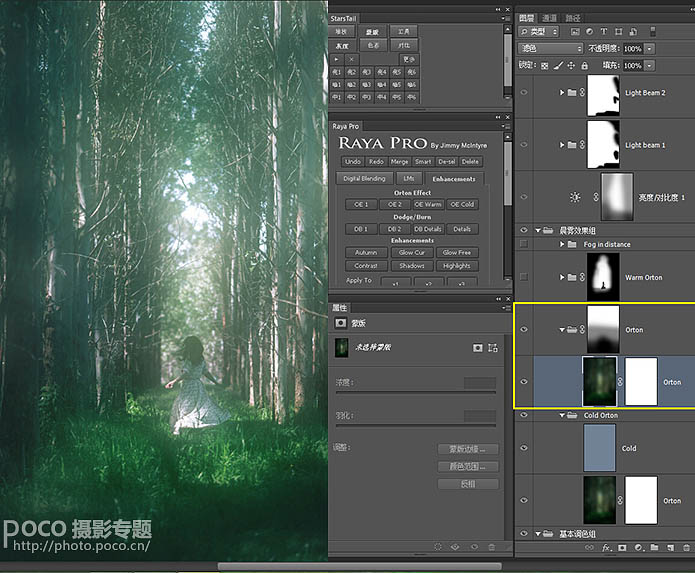
Task: Apply mask icon in Properties footer
Action: [455, 547]
